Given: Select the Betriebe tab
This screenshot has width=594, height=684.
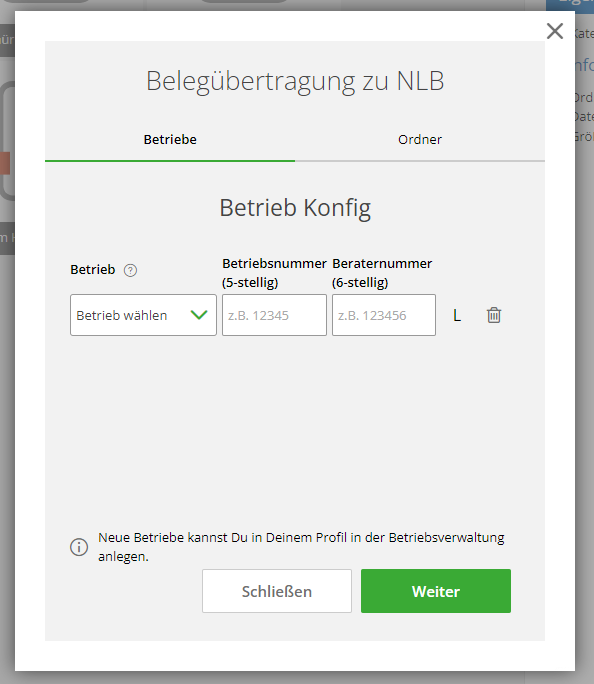Looking at the screenshot, I should tap(170, 140).
